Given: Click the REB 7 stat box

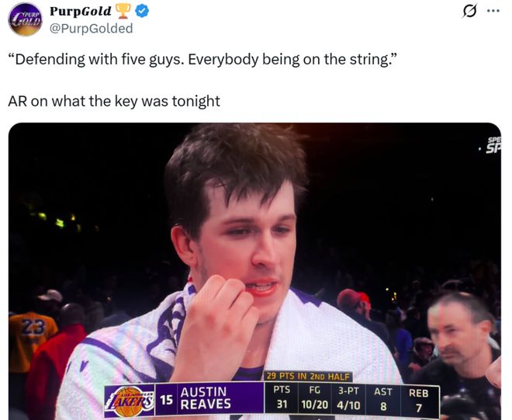Looking at the screenshot, I should tap(419, 399).
